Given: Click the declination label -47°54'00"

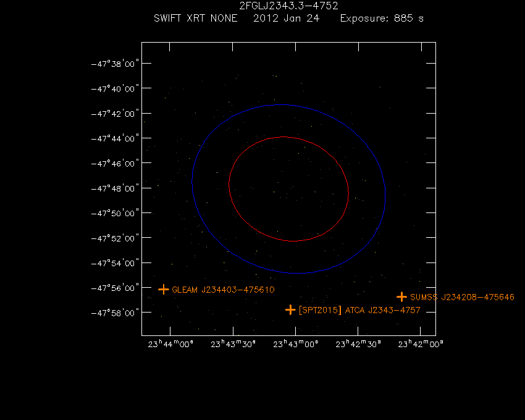Looking at the screenshot, I should tap(115, 263).
